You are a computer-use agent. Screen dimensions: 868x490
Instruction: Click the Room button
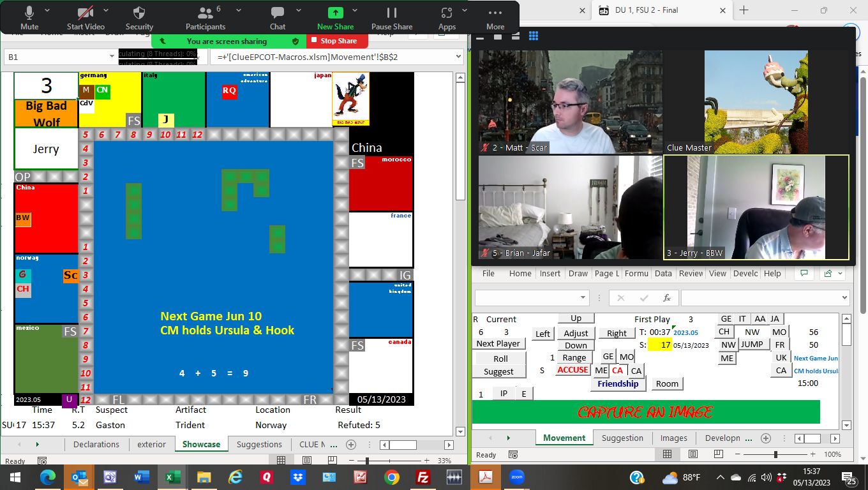coord(667,383)
